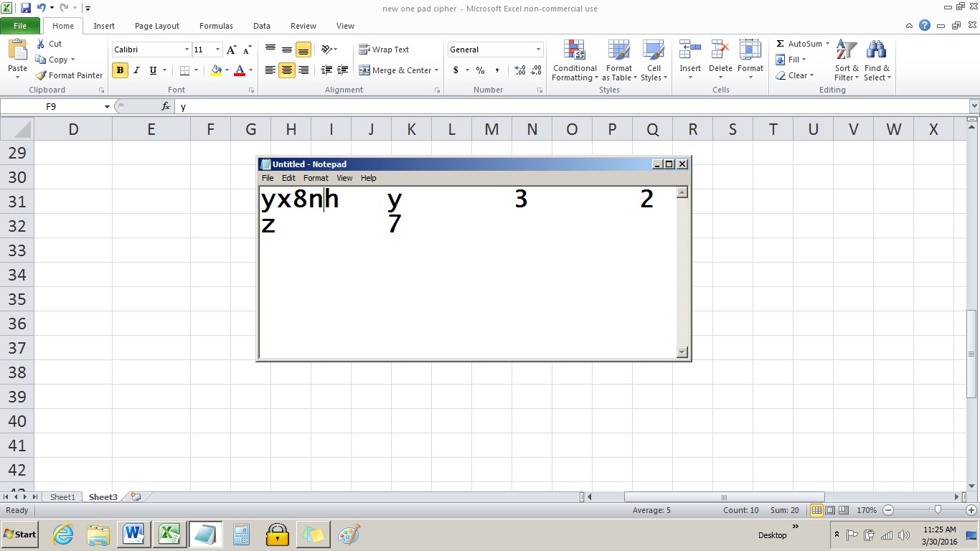Image resolution: width=980 pixels, height=551 pixels.
Task: Click the formula bar input field
Action: click(x=572, y=106)
